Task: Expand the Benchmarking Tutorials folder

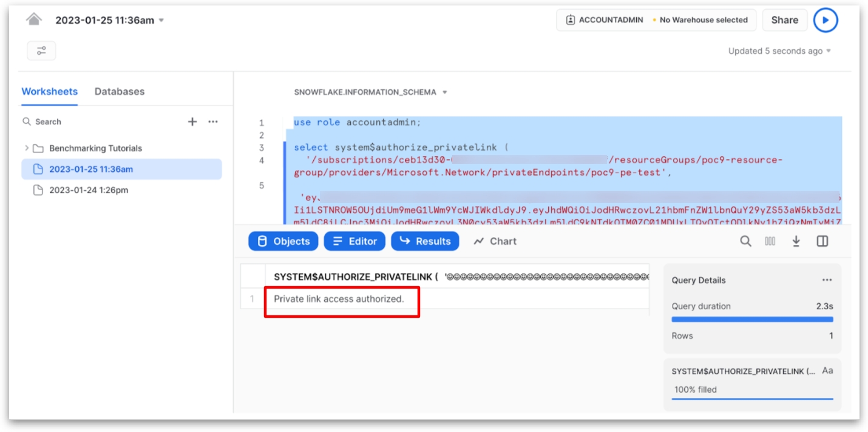Action: pyautogui.click(x=27, y=148)
